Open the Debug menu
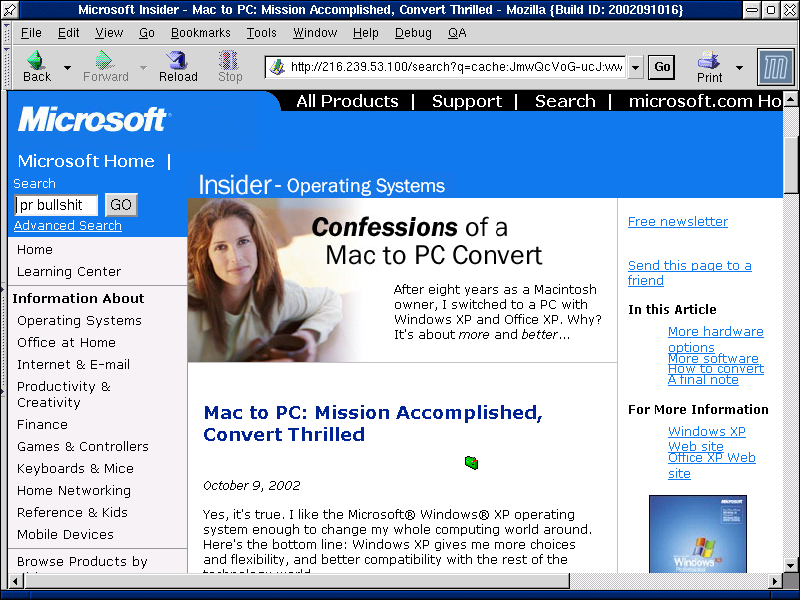This screenshot has width=800, height=600. (x=413, y=33)
